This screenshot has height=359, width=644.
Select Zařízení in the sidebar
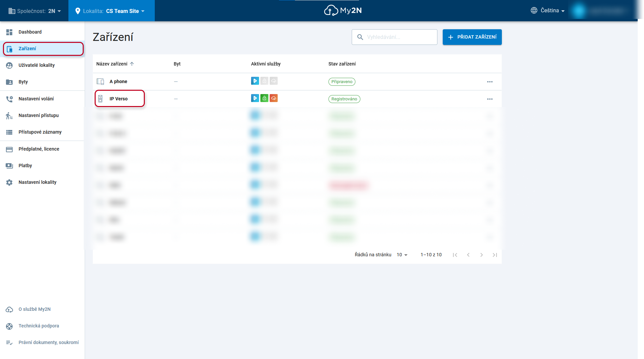43,49
